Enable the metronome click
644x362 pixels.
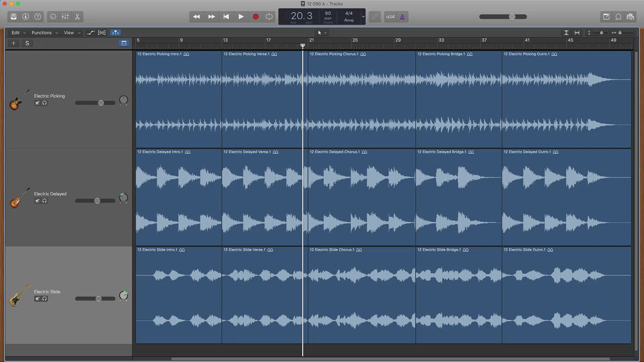(402, 17)
